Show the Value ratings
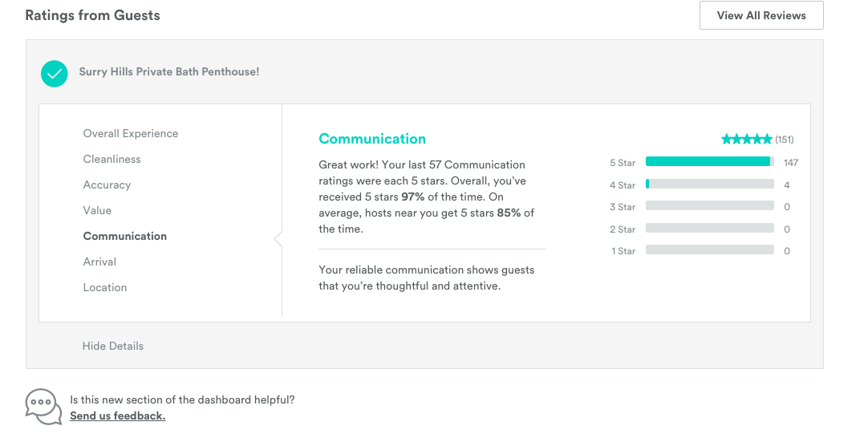Screen dimensions: 868x442 (x=97, y=210)
